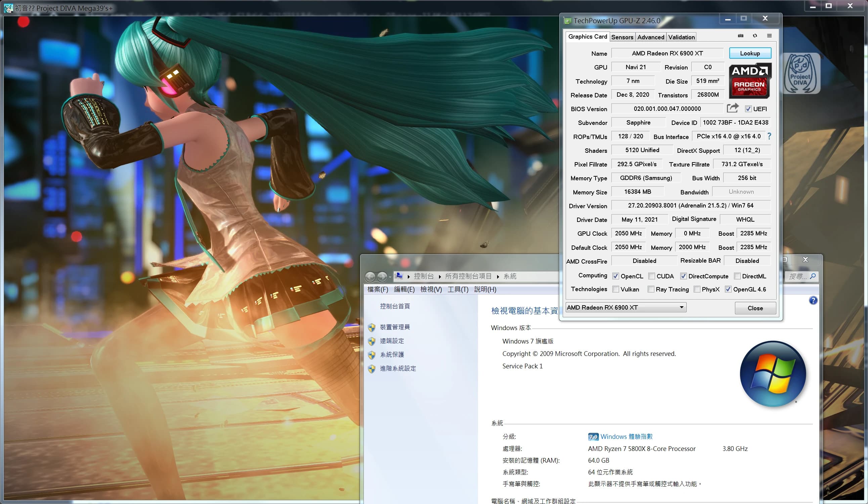The image size is (868, 504).
Task: Toggle the DirectML checkbox
Action: (737, 276)
